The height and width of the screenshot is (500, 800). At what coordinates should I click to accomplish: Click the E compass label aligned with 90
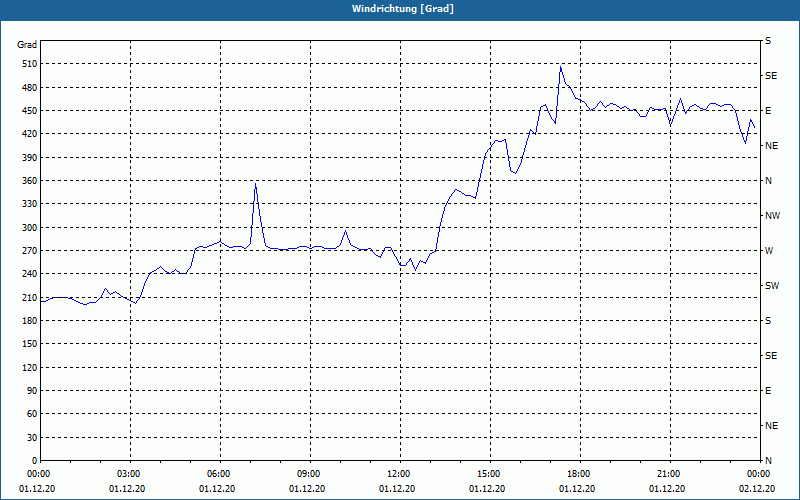768,391
